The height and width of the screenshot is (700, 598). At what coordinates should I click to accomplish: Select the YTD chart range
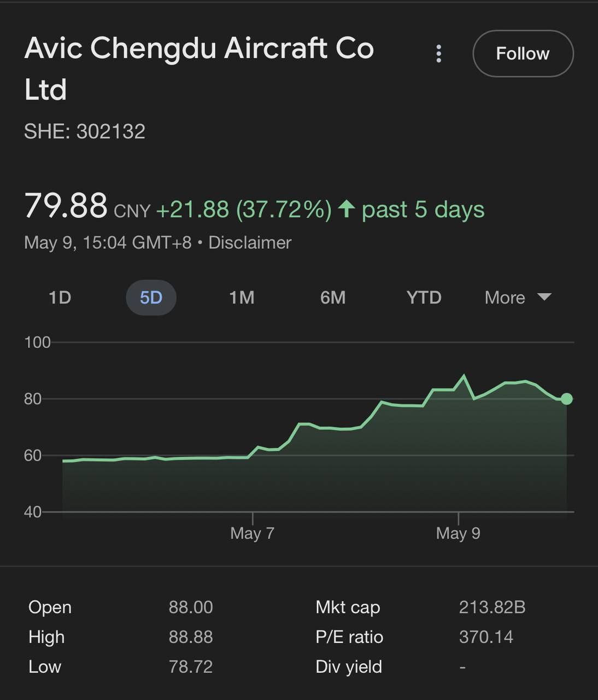tap(424, 297)
